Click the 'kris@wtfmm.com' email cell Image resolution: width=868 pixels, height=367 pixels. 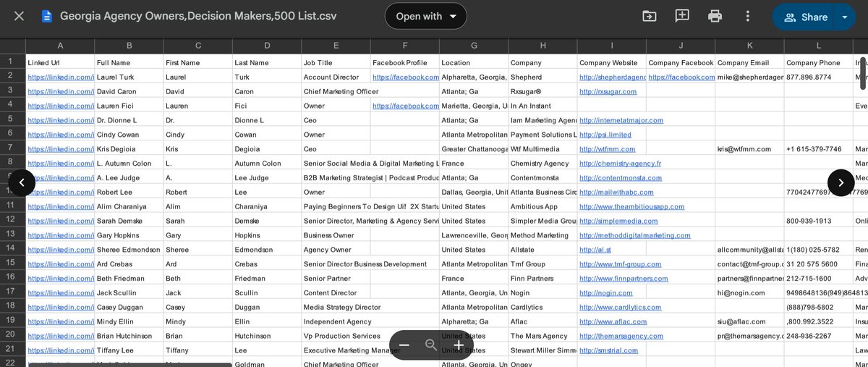pos(750,149)
